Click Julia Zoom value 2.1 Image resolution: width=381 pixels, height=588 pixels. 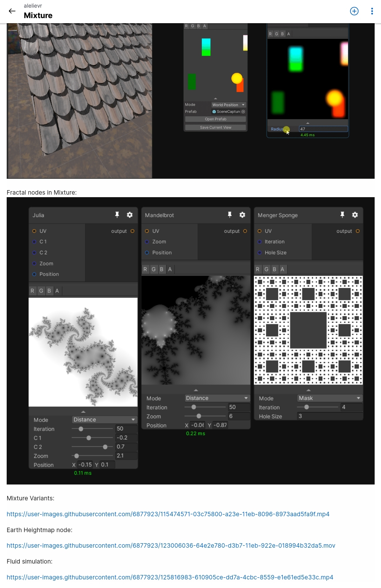point(126,456)
